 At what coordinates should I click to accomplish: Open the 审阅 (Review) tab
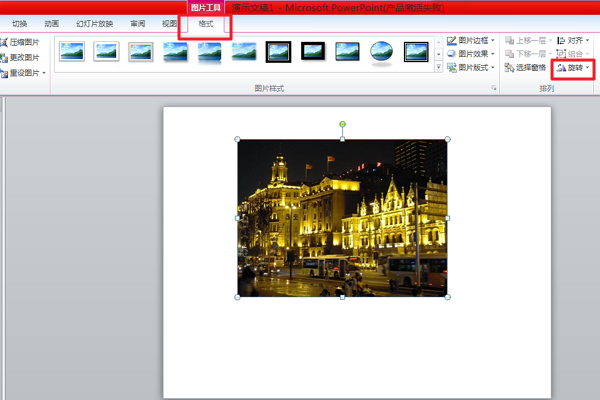point(138,23)
